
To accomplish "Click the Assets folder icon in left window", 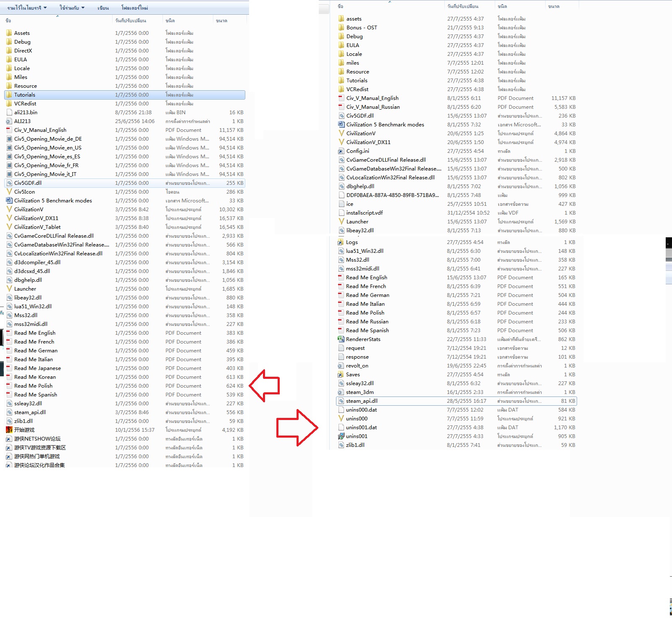I will [x=9, y=33].
